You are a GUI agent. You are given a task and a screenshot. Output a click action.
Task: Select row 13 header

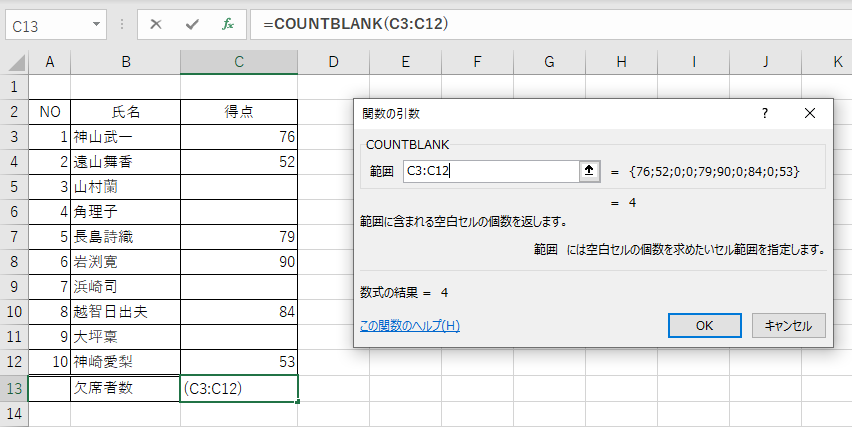point(14,388)
